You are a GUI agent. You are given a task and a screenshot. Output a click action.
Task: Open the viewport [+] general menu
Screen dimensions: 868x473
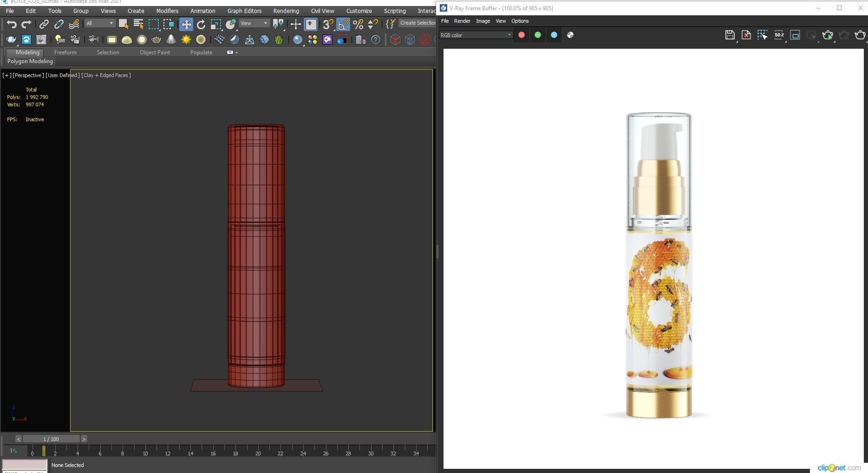(x=7, y=75)
